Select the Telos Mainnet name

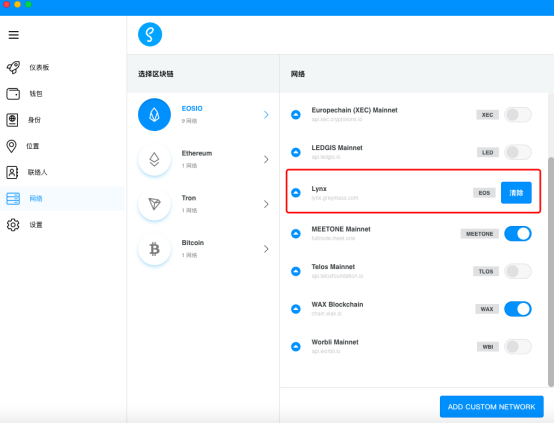(x=333, y=267)
